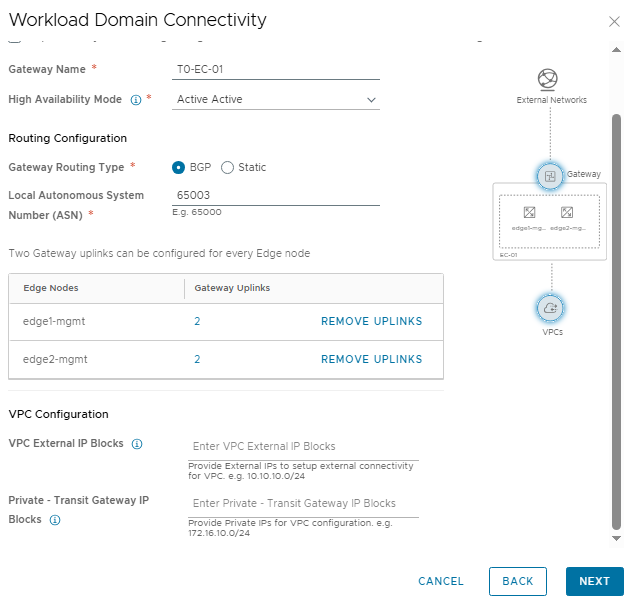The image size is (636, 607).
Task: Click the Gateway icon in diagram
Action: pos(549,176)
